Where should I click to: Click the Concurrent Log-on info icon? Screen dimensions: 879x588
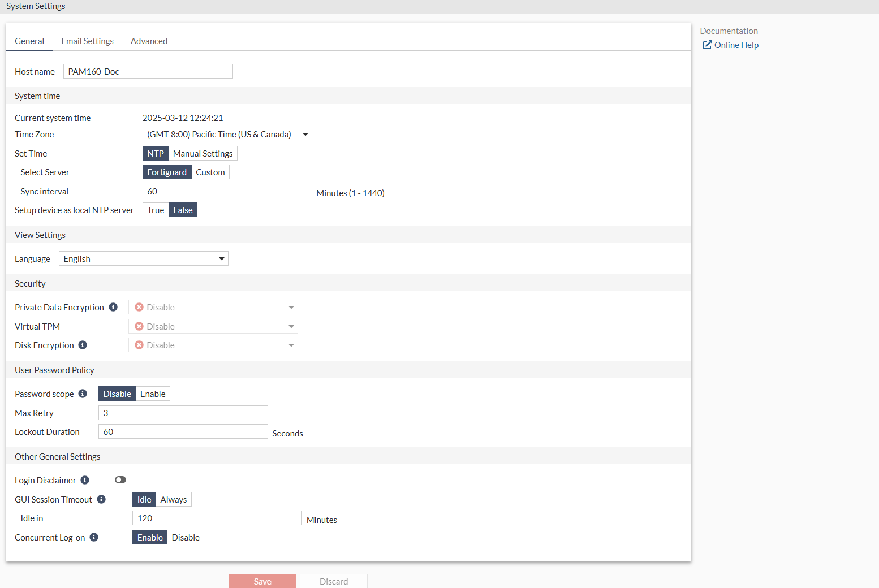[x=94, y=537]
